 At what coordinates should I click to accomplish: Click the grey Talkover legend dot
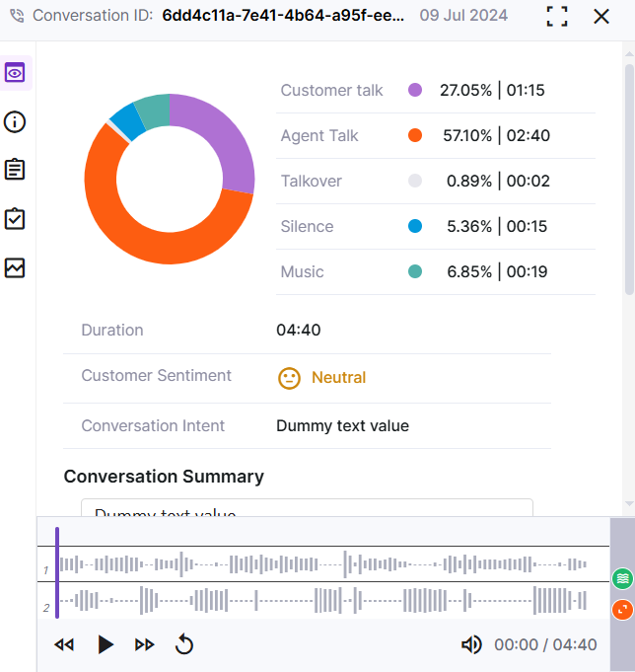tap(415, 181)
